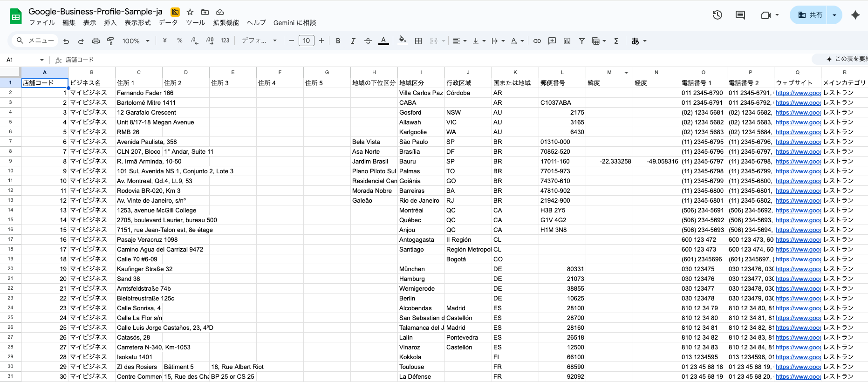Open the zoom 100% dropdown
The height and width of the screenshot is (382, 868).
[136, 41]
